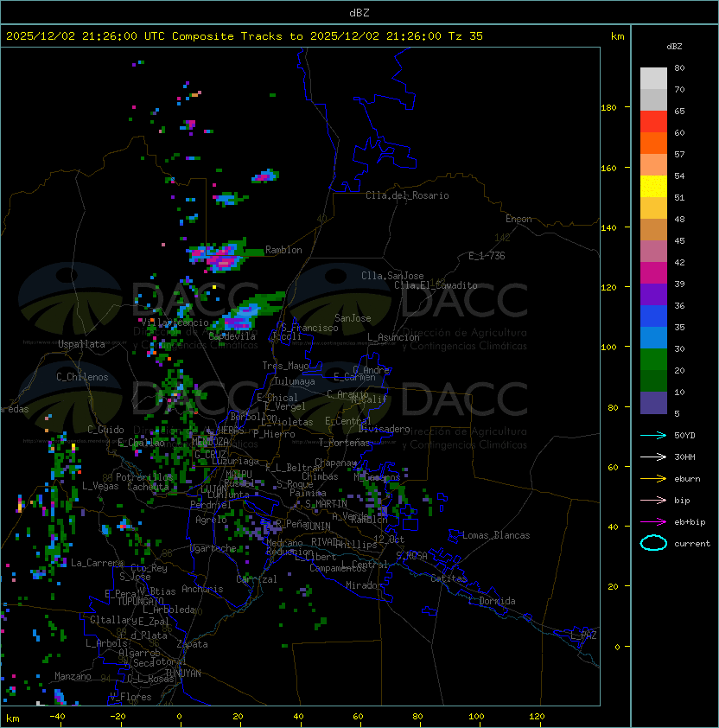
Task: Click the Composite Tracks timestamp header text
Action: click(245, 36)
